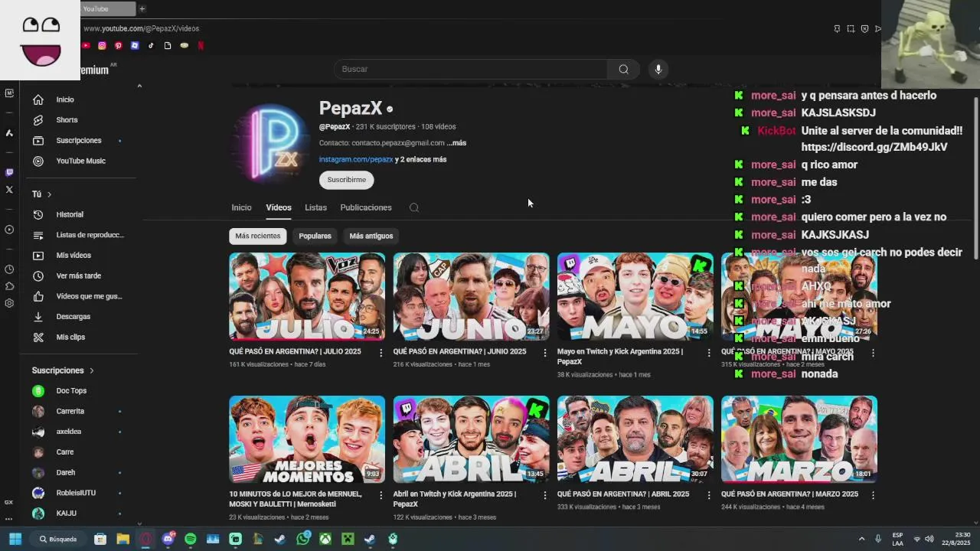This screenshot has width=980, height=551.
Task: Click the Windows Start button
Action: coord(15,539)
